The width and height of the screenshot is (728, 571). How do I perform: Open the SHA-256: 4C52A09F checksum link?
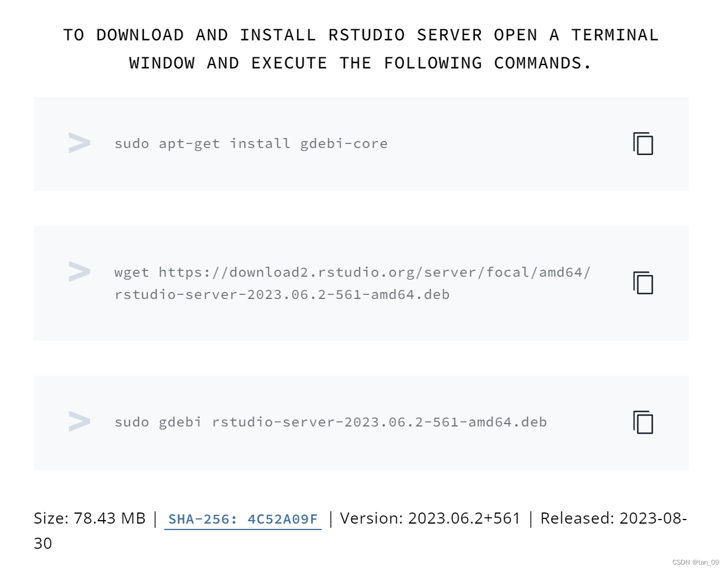pyautogui.click(x=243, y=519)
